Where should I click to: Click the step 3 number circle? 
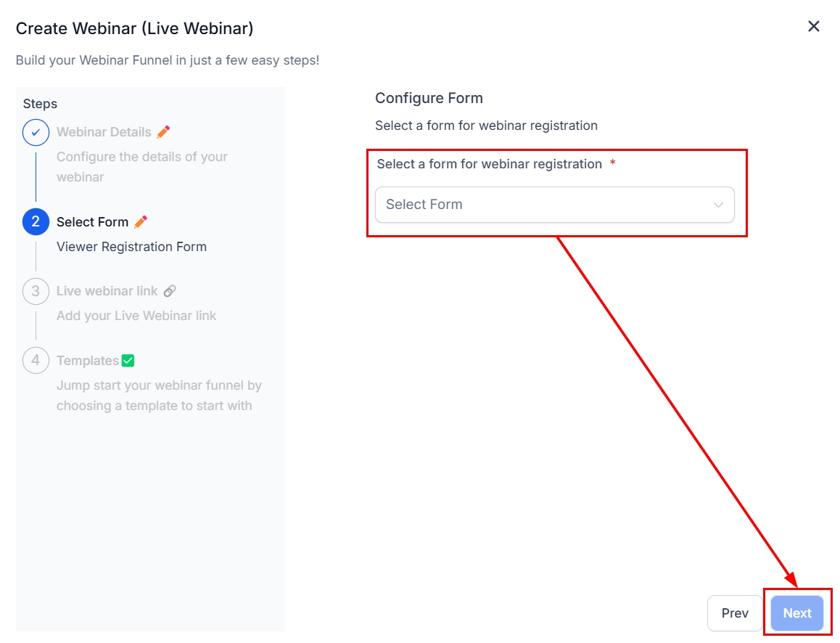pos(36,292)
